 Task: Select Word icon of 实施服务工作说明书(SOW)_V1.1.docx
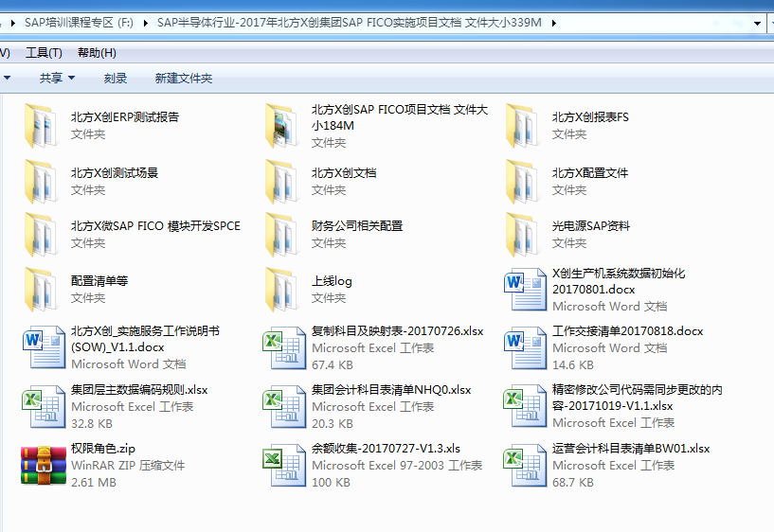point(44,347)
